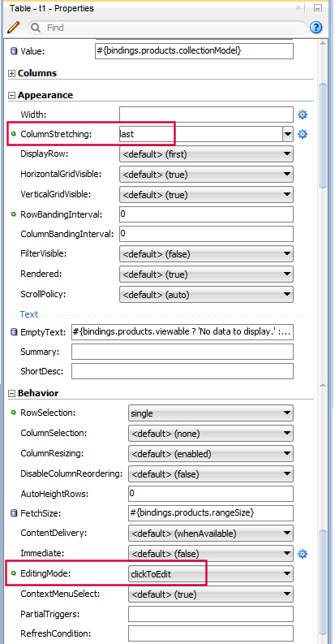335x644 pixels.
Task: Click the ColumnStretching text field
Action: pyautogui.click(x=200, y=134)
